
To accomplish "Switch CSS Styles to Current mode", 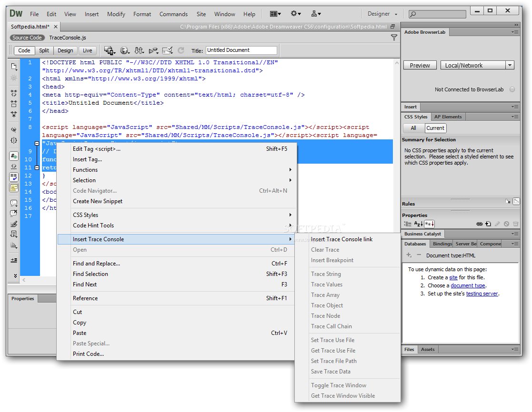I will [435, 128].
